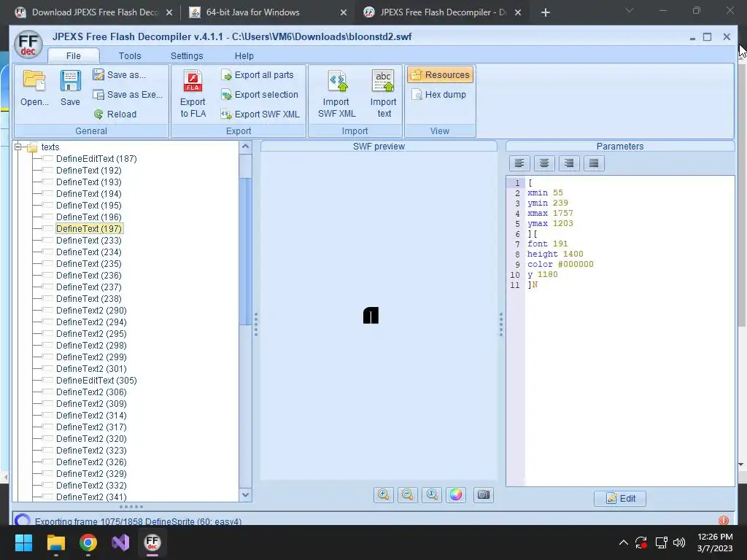Click the 'font 191' line in editor
747x560 pixels.
click(547, 244)
